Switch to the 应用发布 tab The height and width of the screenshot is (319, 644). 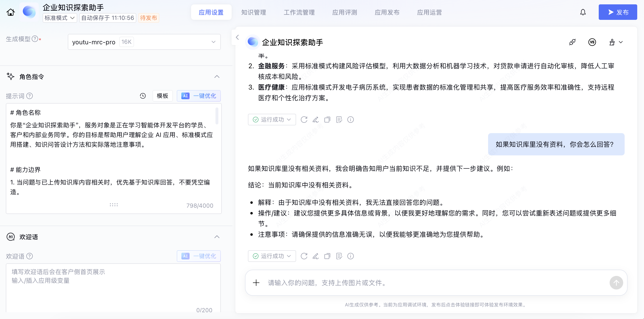coord(387,12)
